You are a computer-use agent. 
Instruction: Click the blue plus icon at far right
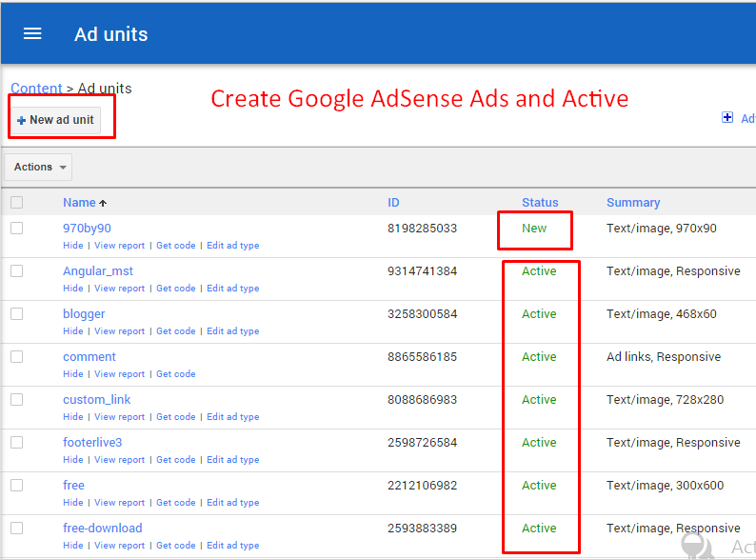click(727, 117)
